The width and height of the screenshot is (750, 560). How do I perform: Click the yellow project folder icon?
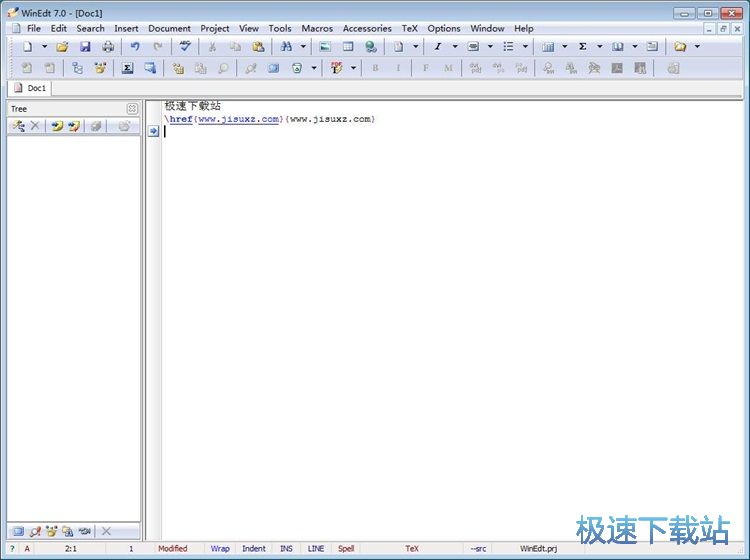click(x=680, y=46)
